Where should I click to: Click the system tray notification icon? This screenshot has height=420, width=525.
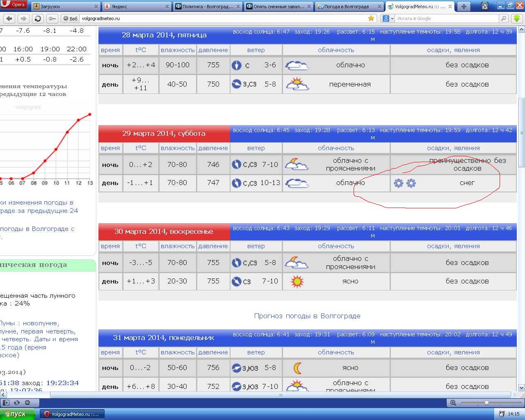click(x=502, y=414)
